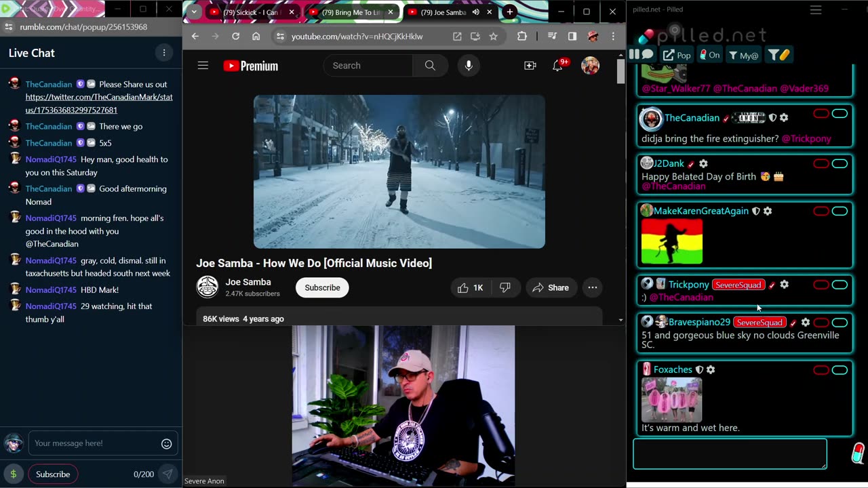Open the Rumble Live Chat options menu

(x=163, y=53)
